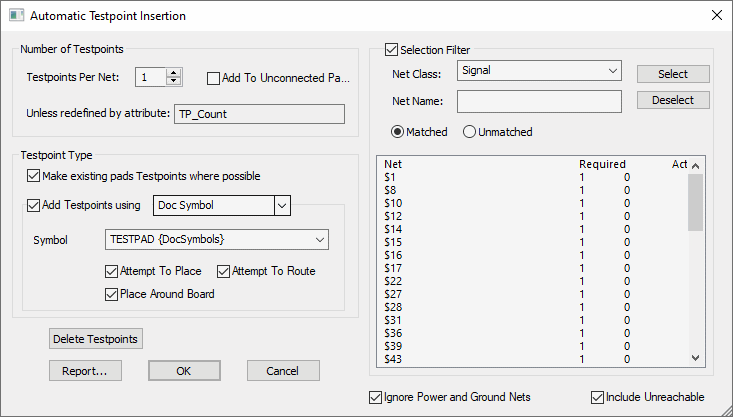733x417 pixels.
Task: Open the Net Class Signal dropdown
Action: [612, 71]
